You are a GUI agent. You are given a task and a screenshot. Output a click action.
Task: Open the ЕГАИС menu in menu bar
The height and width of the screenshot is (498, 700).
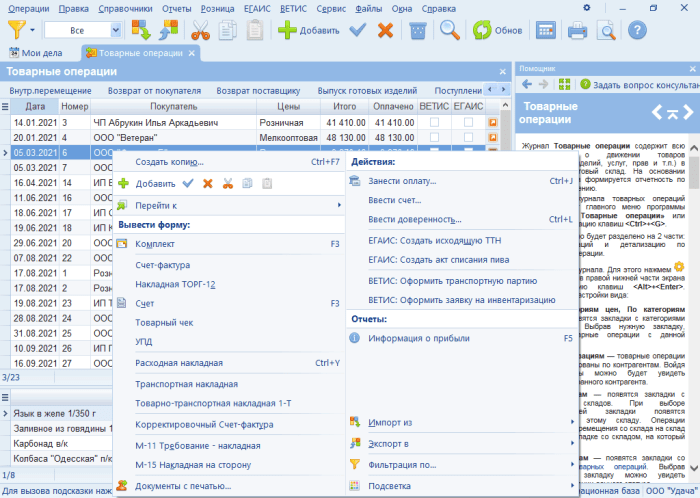258,7
